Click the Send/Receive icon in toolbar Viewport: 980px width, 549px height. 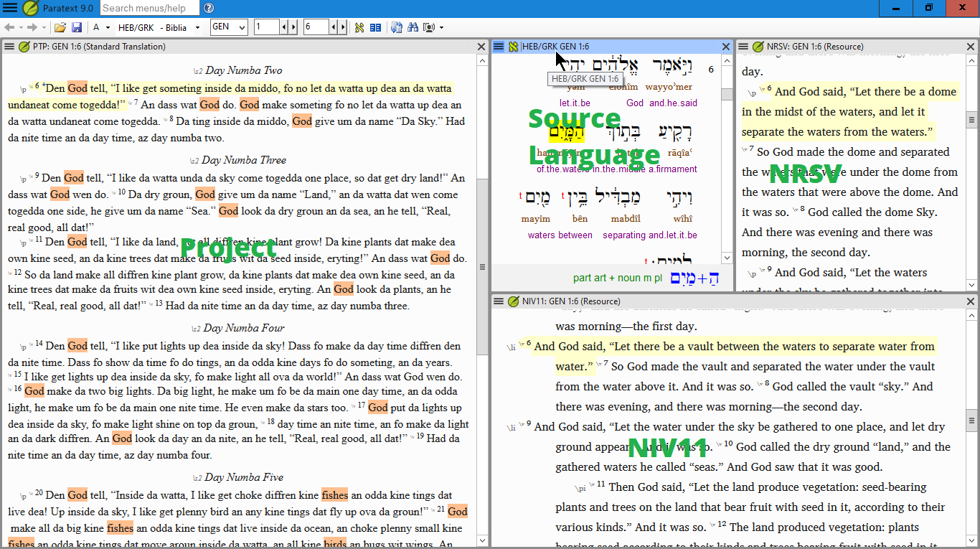coord(397,27)
